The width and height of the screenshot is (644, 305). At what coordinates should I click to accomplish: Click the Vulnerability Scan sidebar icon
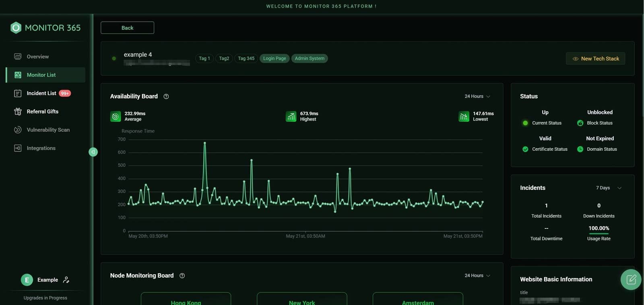click(18, 130)
